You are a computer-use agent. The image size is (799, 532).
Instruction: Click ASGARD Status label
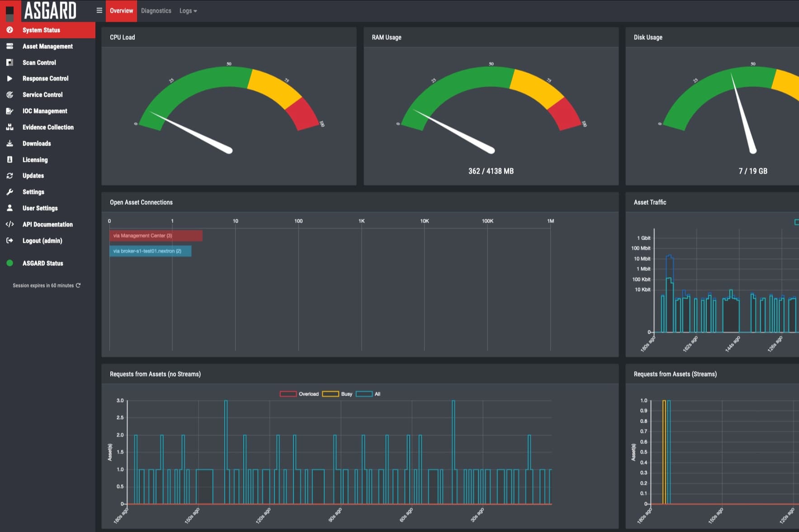[x=43, y=263]
